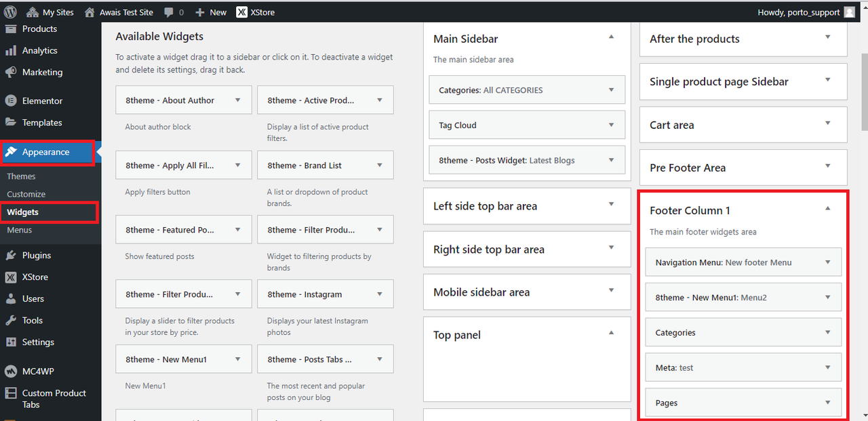Click the Products icon in sidebar
868x421 pixels.
(x=11, y=29)
